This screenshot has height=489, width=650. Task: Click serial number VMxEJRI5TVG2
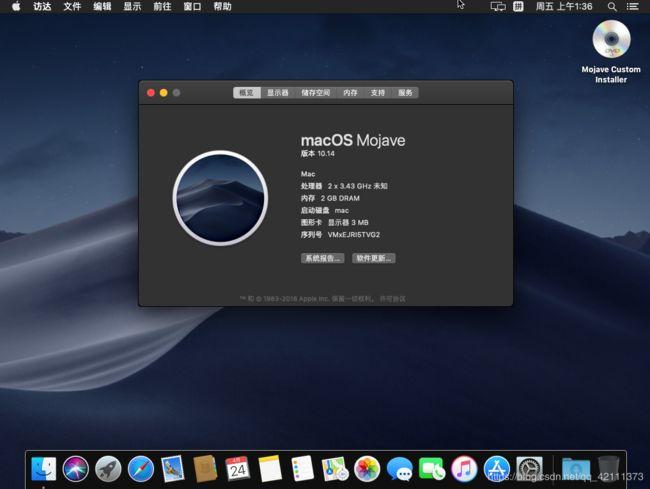354,235
